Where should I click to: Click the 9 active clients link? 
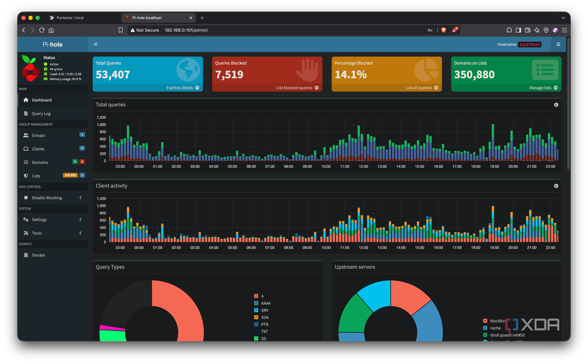click(183, 88)
